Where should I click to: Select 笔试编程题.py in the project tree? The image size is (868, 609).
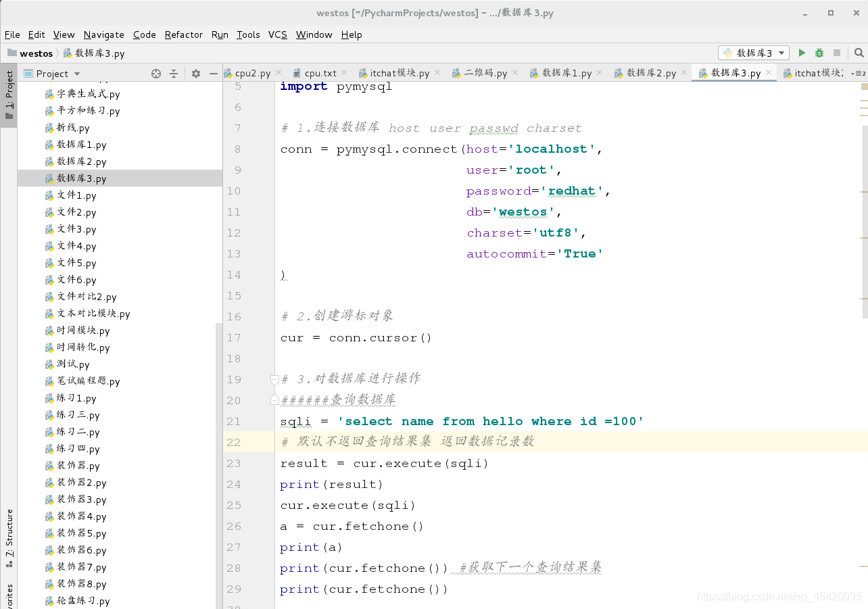pyautogui.click(x=82, y=381)
